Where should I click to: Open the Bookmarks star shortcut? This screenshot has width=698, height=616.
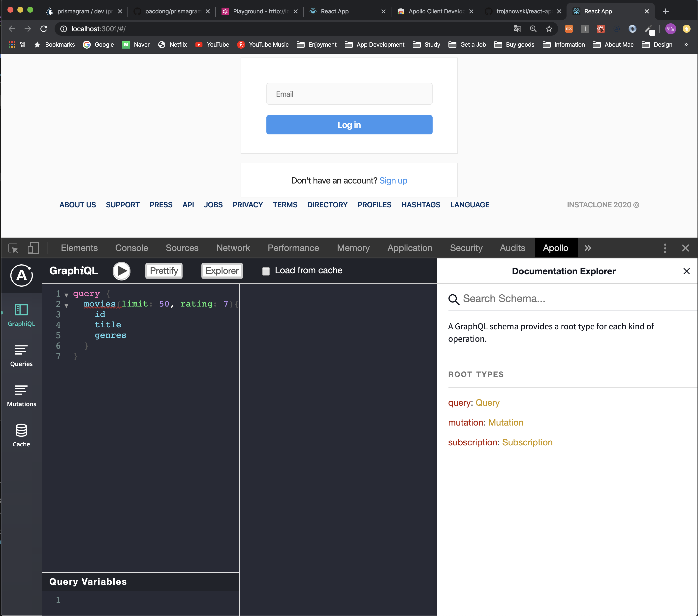(54, 44)
